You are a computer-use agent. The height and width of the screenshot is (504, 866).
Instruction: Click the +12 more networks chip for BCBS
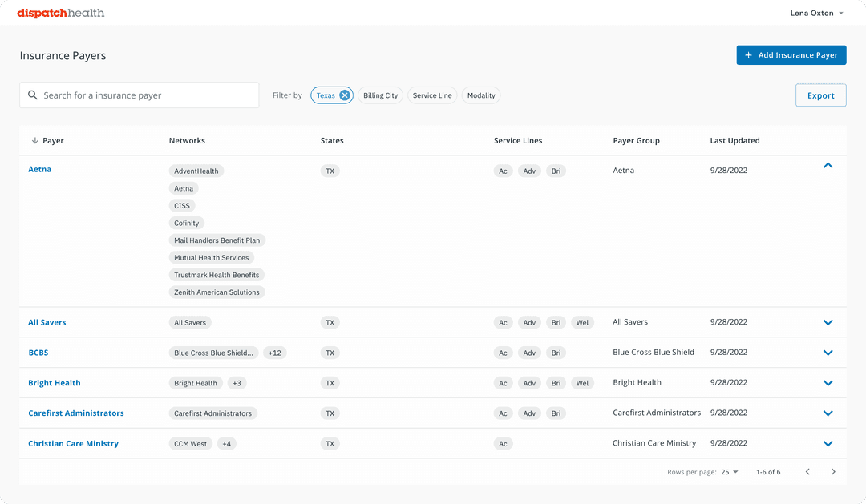(x=274, y=353)
